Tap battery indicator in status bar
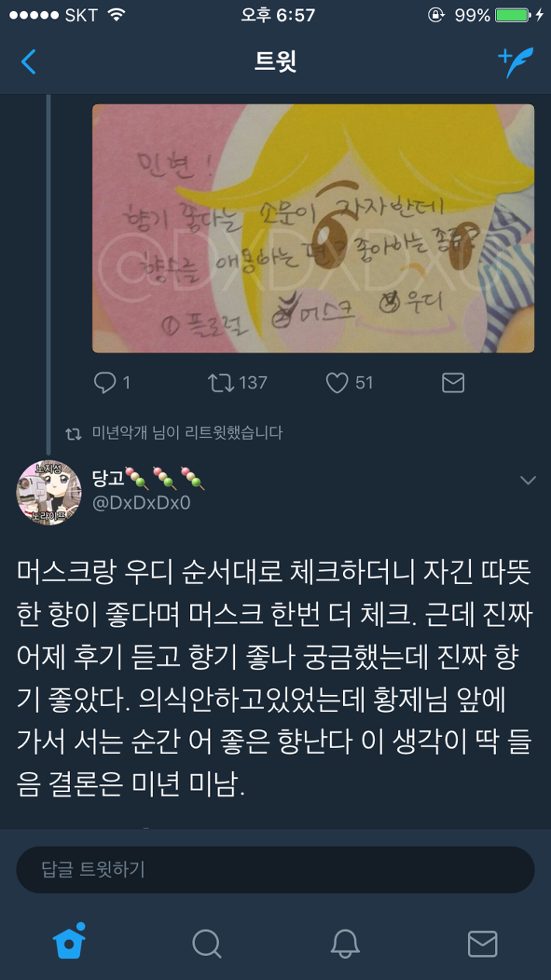 click(x=511, y=15)
